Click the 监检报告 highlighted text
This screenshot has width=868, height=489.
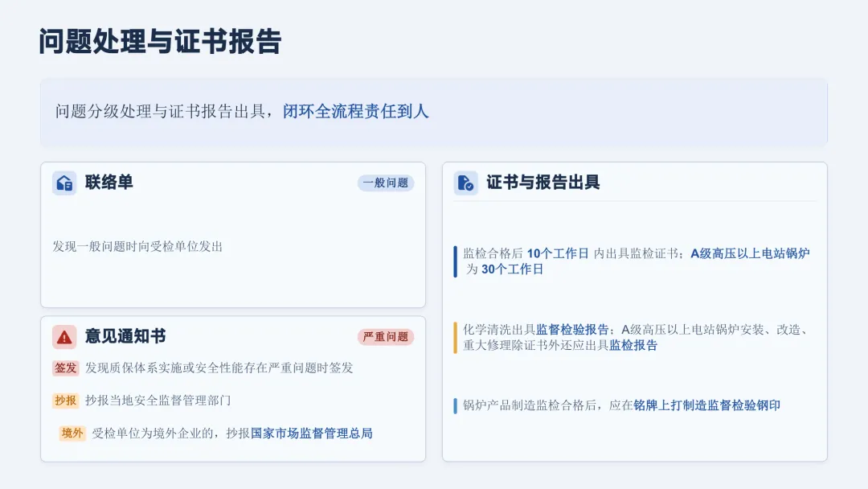point(633,345)
